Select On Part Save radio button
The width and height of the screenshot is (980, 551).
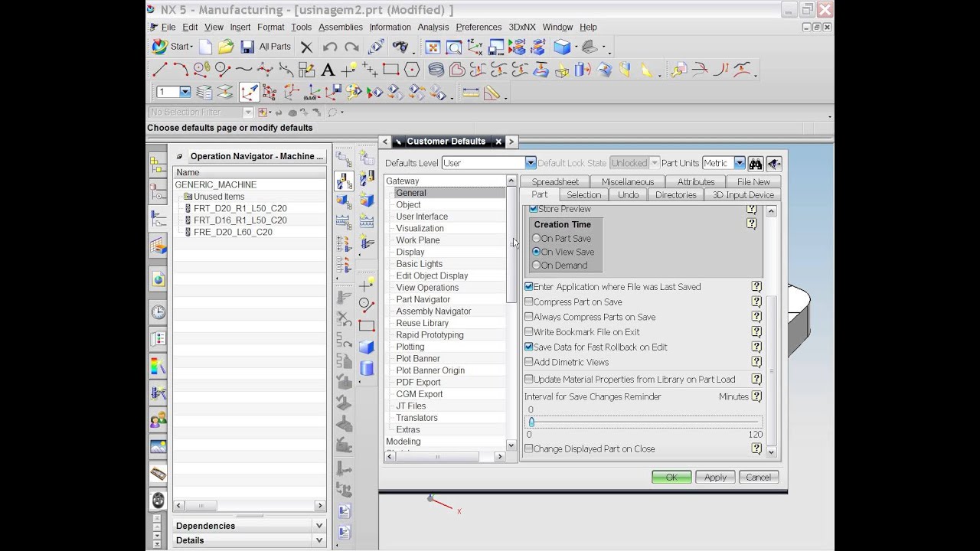point(536,239)
